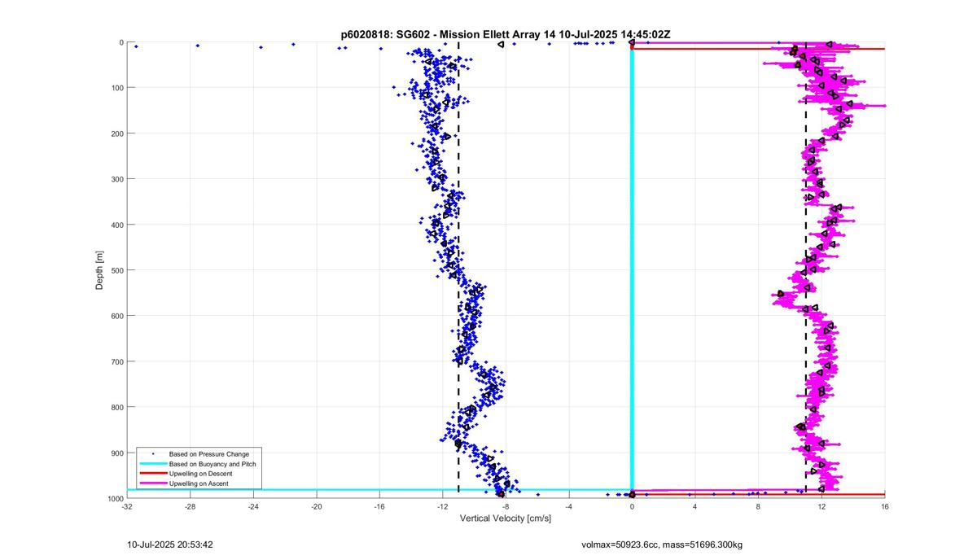977x560 pixels.
Task: Click the 'Vertical Velocity [cm/s]' axis label
Action: click(x=506, y=518)
